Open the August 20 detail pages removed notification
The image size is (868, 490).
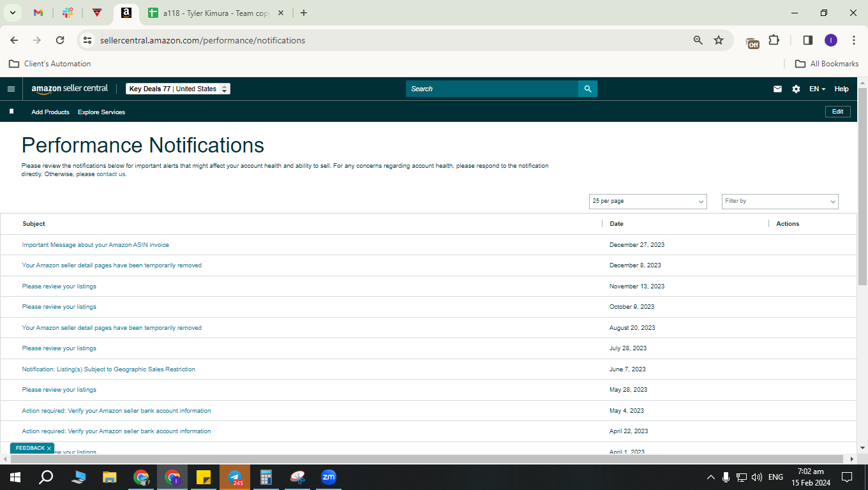112,328
